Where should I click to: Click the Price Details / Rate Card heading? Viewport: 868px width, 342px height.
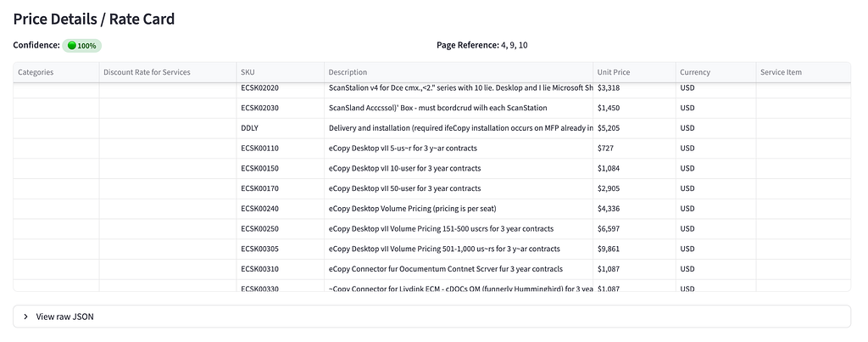pyautogui.click(x=93, y=19)
